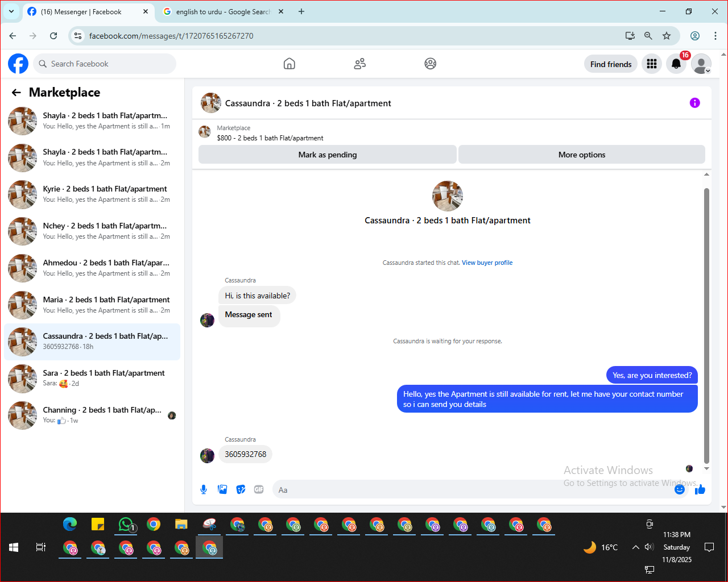The width and height of the screenshot is (728, 582).
Task: Open the account profile picture menu
Action: click(x=701, y=64)
